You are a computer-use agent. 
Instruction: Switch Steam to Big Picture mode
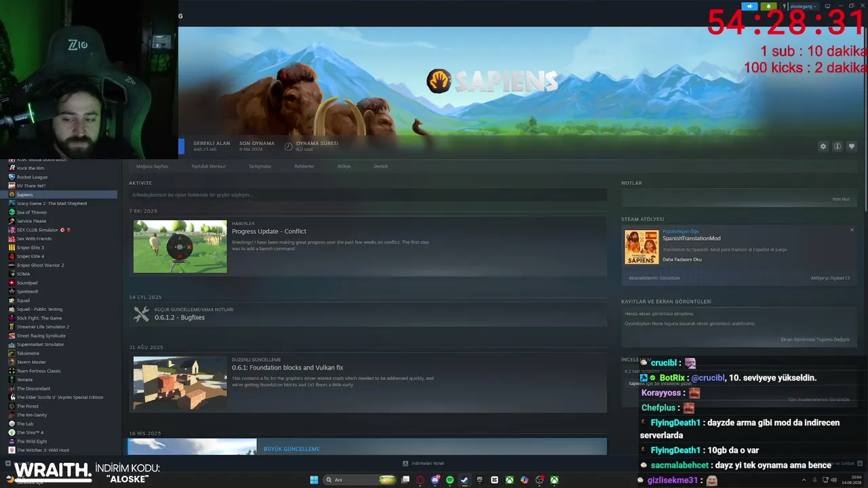[827, 6]
